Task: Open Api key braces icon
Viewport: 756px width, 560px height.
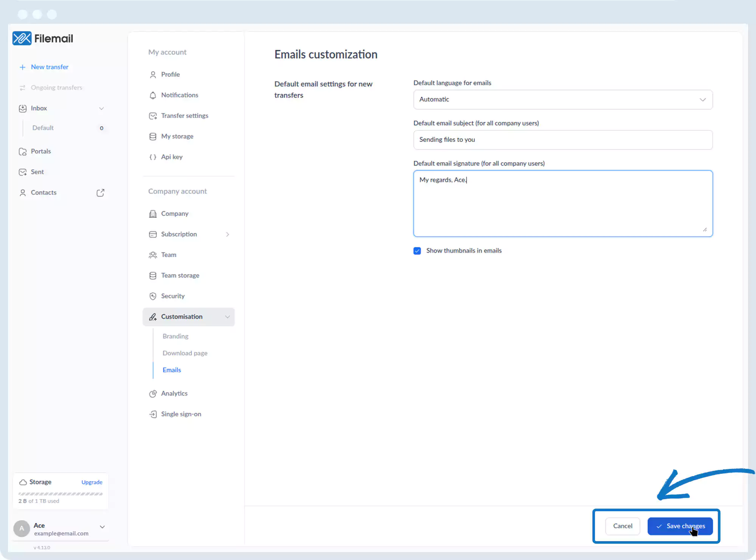Action: tap(153, 157)
